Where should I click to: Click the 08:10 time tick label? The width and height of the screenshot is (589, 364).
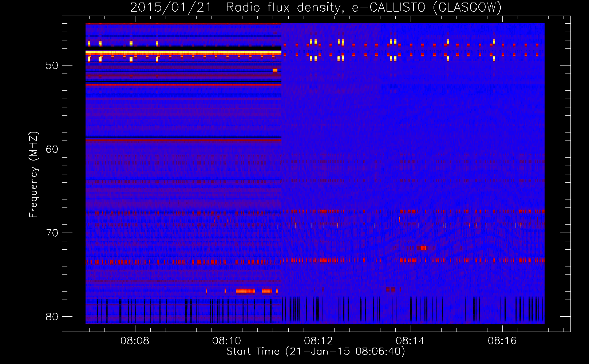(227, 341)
